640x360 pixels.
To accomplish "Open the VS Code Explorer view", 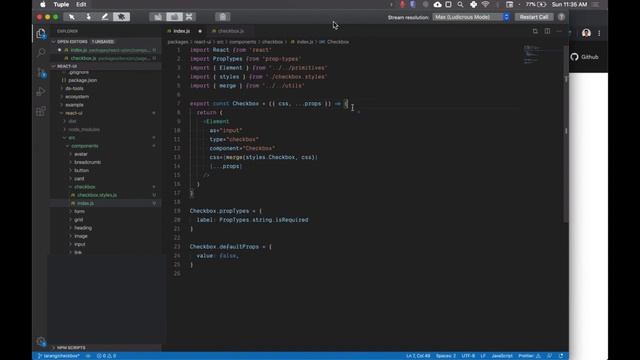I will 41,33.
